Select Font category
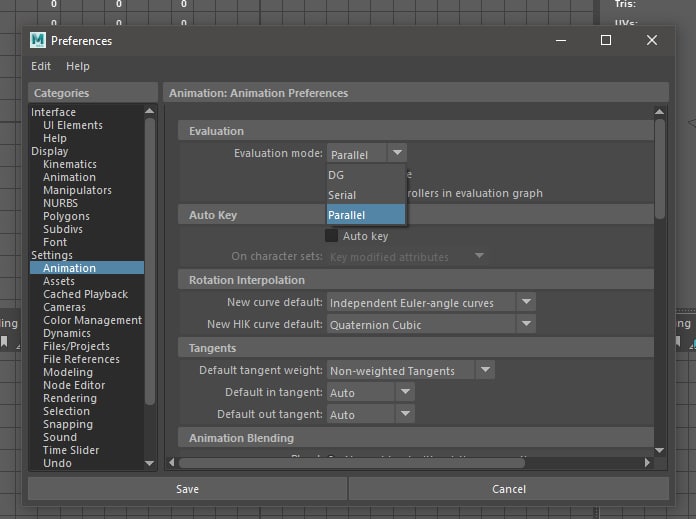This screenshot has height=519, width=696. pyautogui.click(x=55, y=242)
